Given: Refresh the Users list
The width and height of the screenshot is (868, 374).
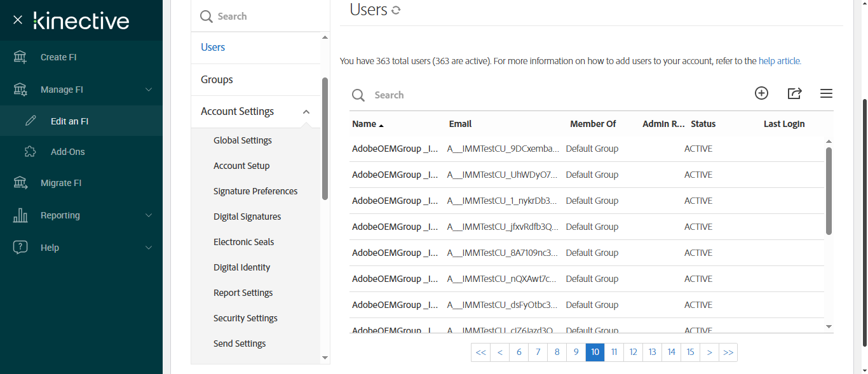Looking at the screenshot, I should [x=396, y=10].
